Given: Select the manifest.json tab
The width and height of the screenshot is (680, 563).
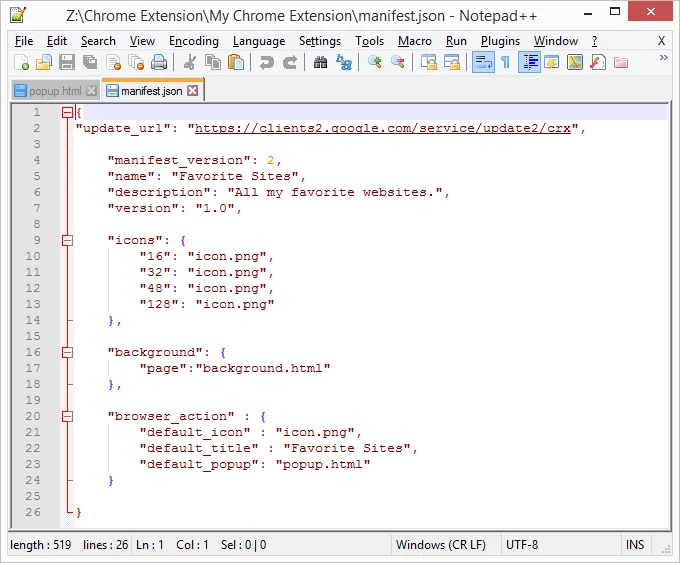Looking at the screenshot, I should pos(151,91).
